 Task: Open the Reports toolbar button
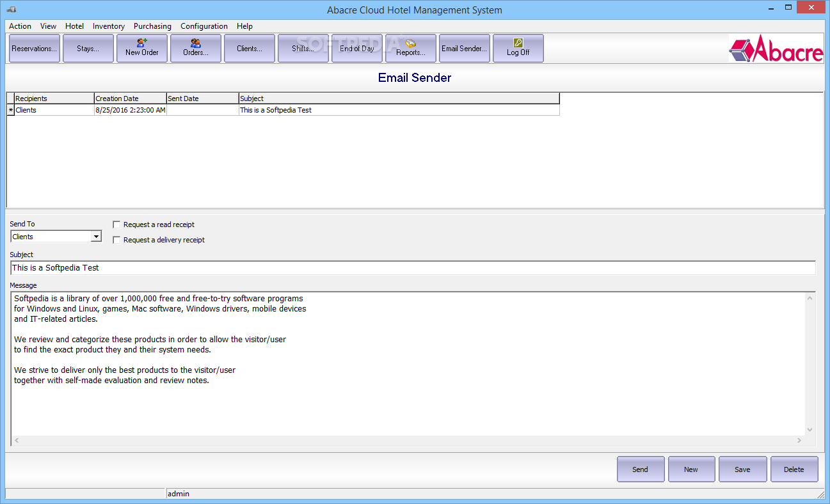(x=410, y=49)
